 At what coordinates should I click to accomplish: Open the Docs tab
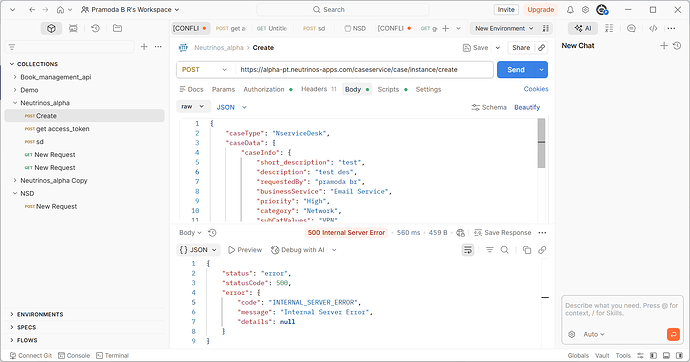click(x=191, y=89)
